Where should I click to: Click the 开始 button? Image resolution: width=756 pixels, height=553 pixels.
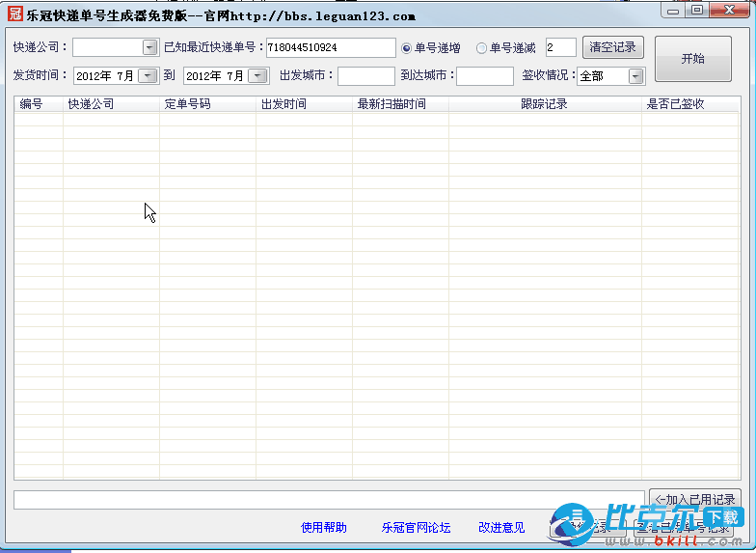[x=692, y=59]
